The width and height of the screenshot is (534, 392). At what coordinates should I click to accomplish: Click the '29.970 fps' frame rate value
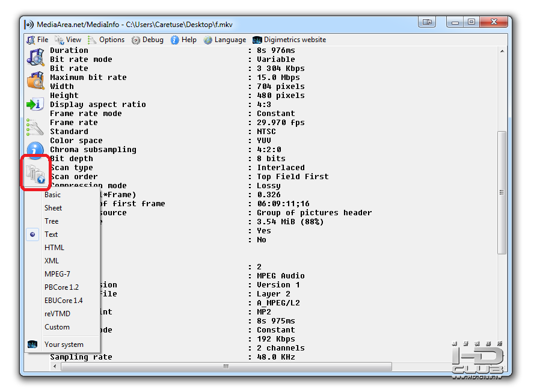[x=281, y=123]
